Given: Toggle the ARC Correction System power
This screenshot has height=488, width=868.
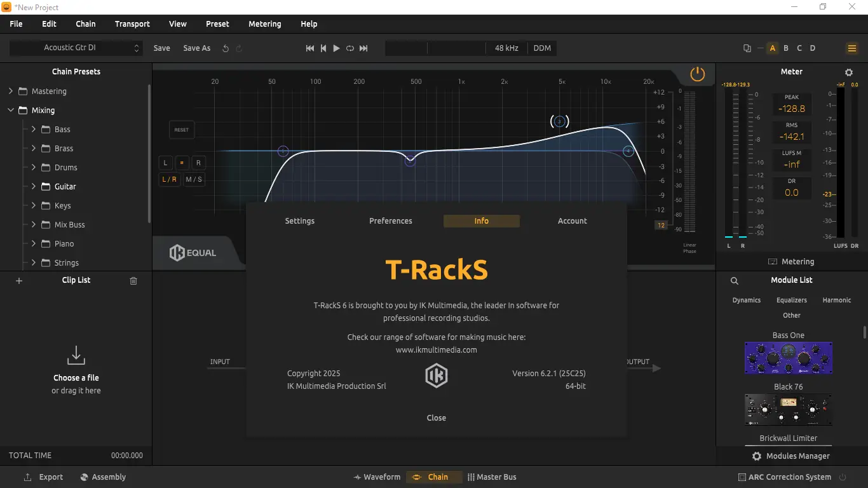Looking at the screenshot, I should pyautogui.click(x=843, y=477).
